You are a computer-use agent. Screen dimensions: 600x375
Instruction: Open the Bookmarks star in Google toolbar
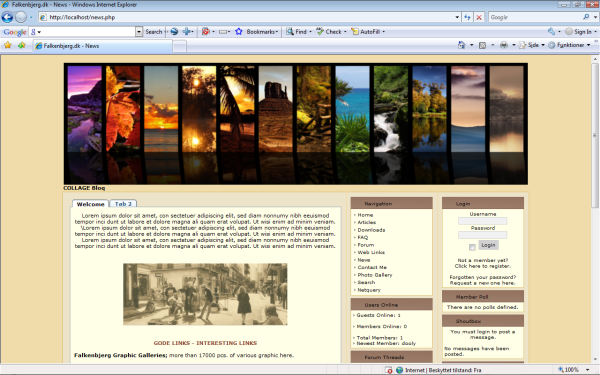coord(239,32)
